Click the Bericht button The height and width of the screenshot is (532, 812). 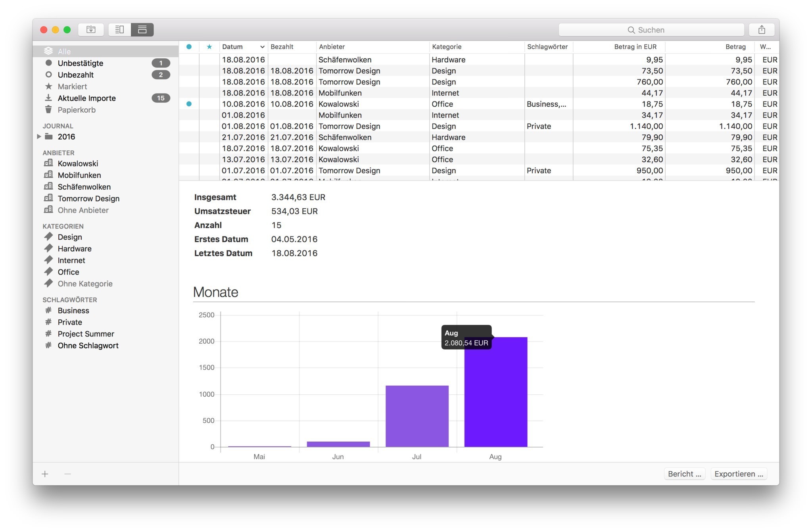(684, 474)
